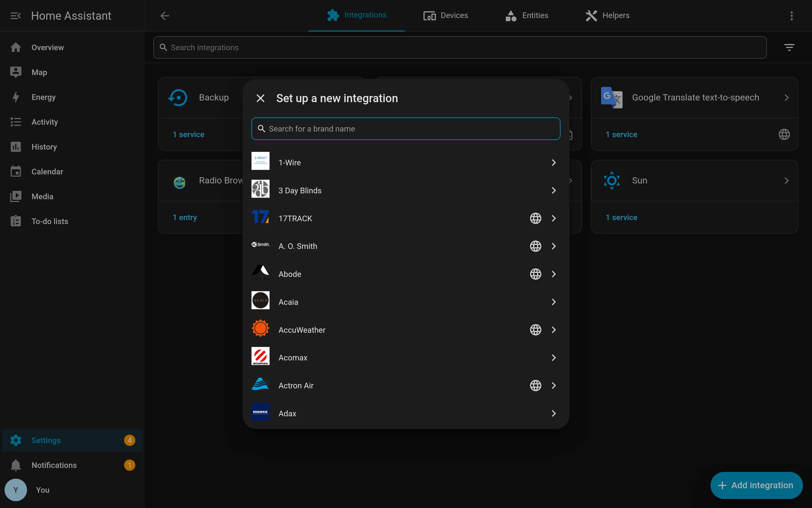Click the back arrow in the header
The height and width of the screenshot is (508, 812).
click(165, 16)
